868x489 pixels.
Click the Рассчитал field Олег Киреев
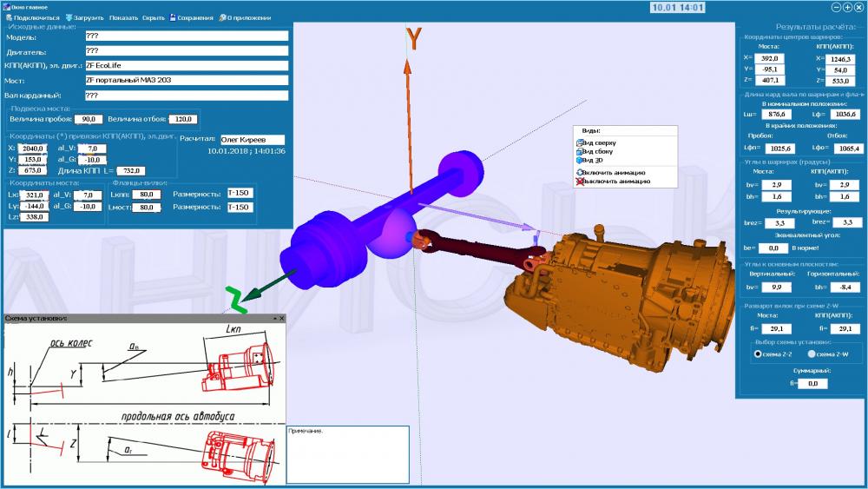pyautogui.click(x=253, y=140)
